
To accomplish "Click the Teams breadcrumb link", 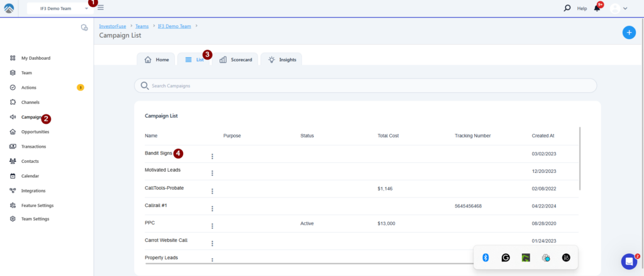I will tap(142, 26).
